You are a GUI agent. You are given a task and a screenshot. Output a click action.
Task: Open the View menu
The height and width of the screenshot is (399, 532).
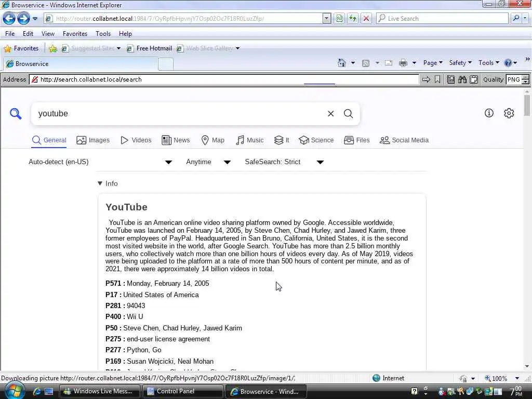click(48, 34)
